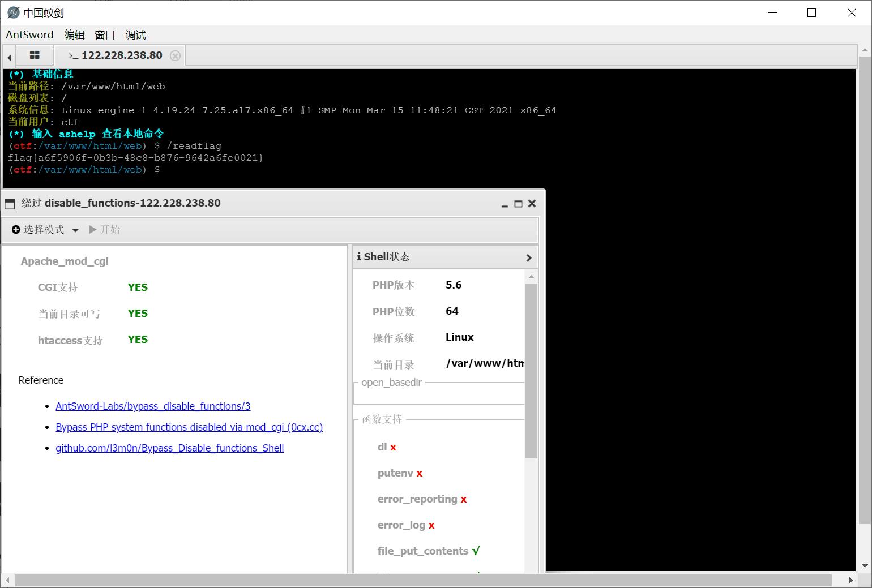Open the 窗口 menu
This screenshot has height=588, width=872.
105,35
